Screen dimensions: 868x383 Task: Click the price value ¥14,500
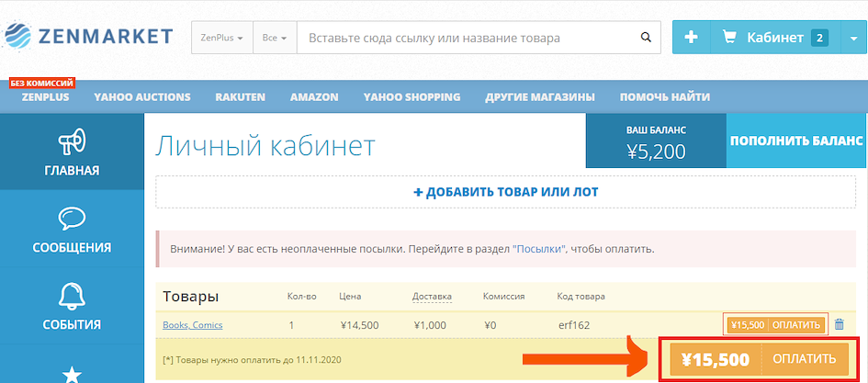click(x=360, y=325)
